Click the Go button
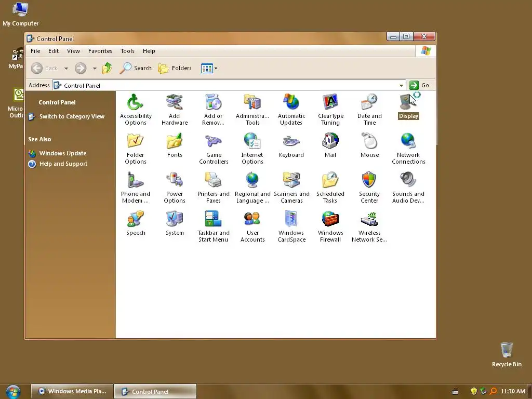 click(419, 85)
